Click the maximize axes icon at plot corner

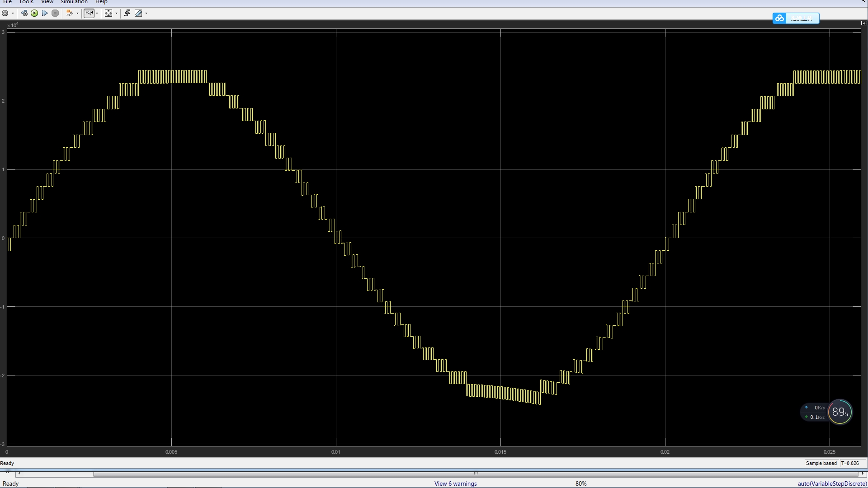click(x=864, y=23)
